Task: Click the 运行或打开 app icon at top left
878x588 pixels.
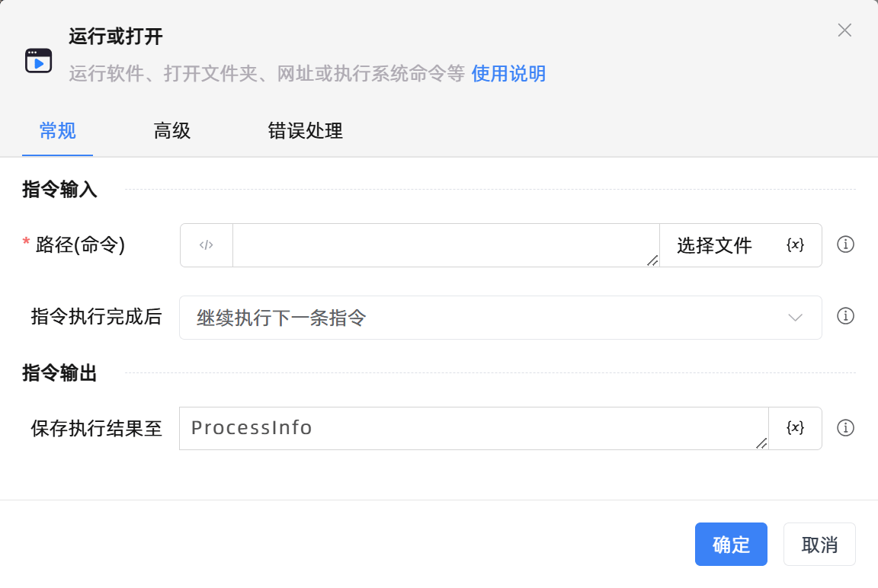Action: click(x=37, y=60)
